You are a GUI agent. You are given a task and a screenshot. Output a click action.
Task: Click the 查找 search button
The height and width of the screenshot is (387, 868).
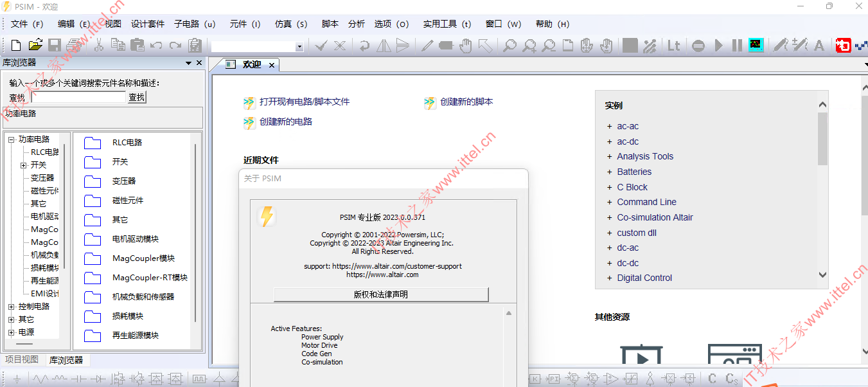coord(137,97)
